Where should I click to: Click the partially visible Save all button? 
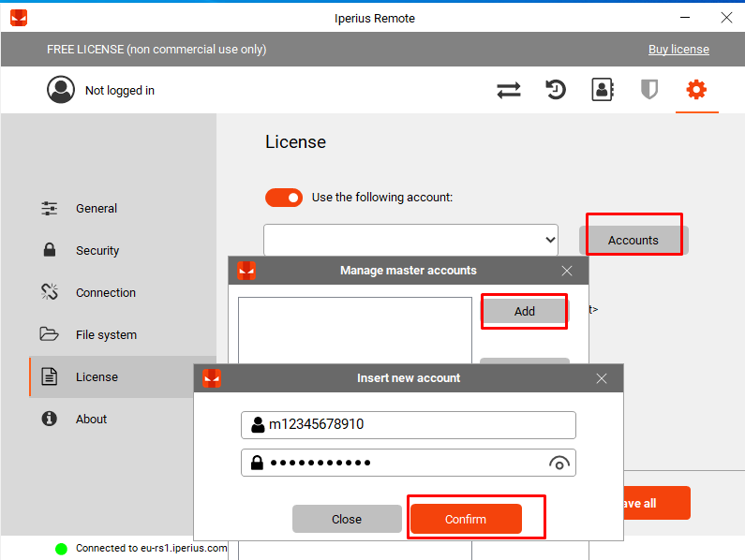[657, 503]
